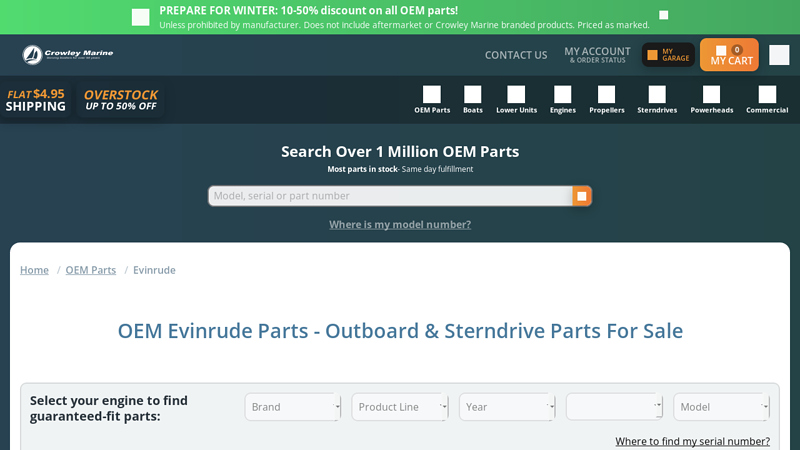This screenshot has width=800, height=450.
Task: Expand the Model dropdown
Action: [721, 407]
